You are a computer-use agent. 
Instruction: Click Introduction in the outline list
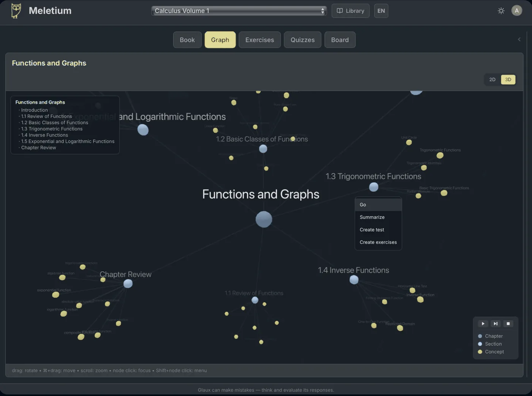tap(34, 110)
